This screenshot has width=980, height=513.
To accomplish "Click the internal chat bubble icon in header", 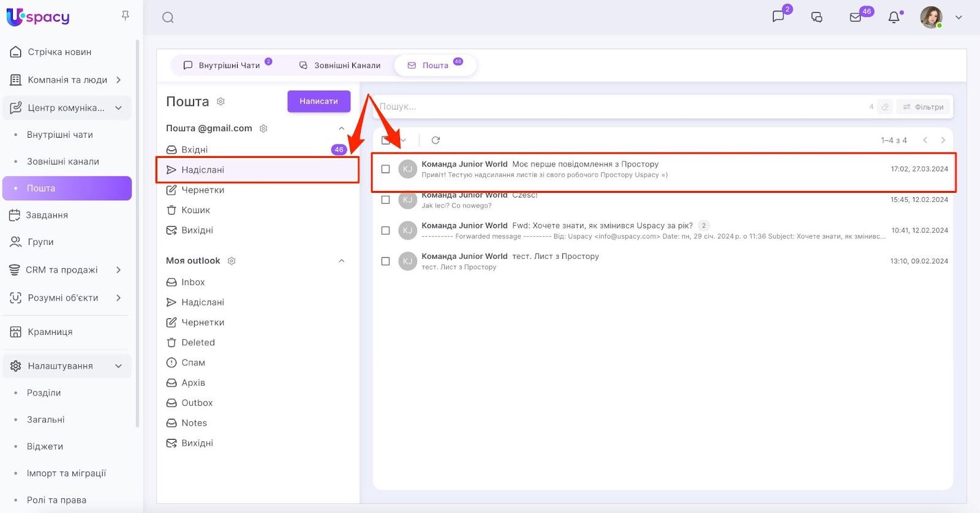I will click(x=778, y=17).
